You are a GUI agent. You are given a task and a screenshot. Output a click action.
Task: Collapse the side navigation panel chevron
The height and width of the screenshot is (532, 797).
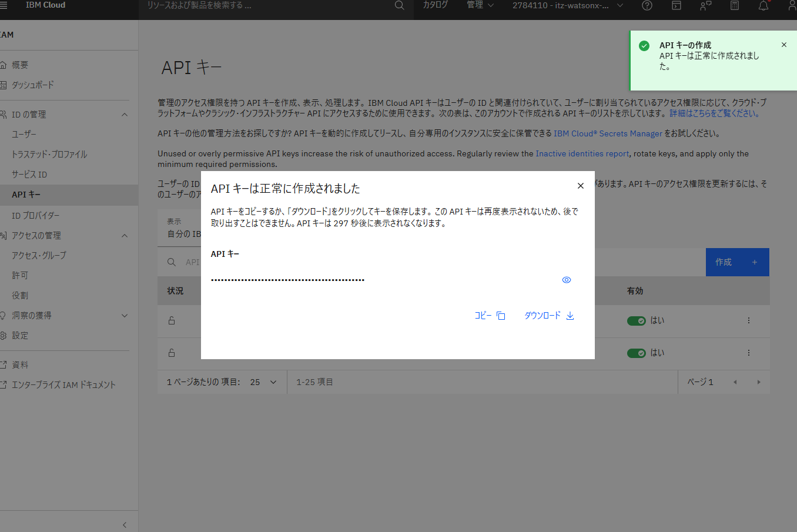pos(125,525)
